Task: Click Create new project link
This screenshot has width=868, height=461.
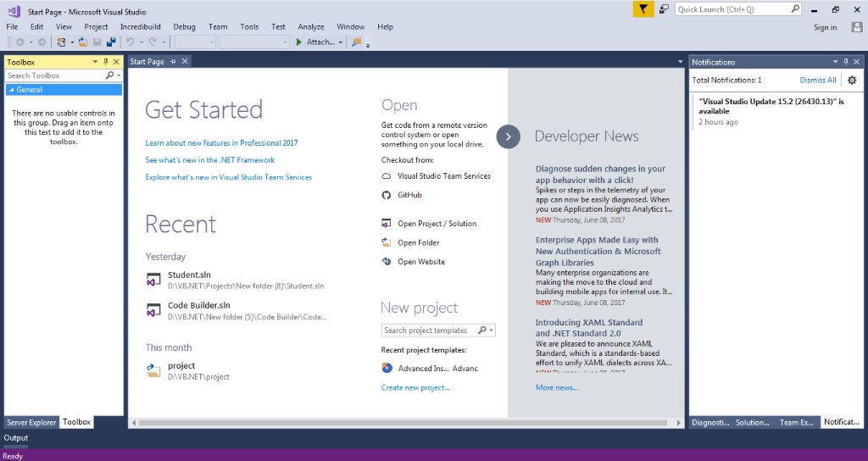Action: coord(415,387)
